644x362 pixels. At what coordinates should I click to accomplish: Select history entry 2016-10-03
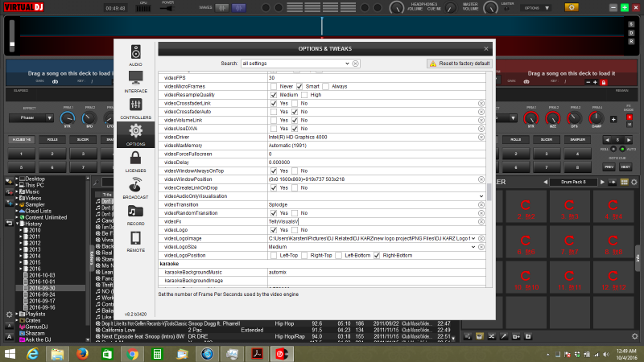(42, 275)
